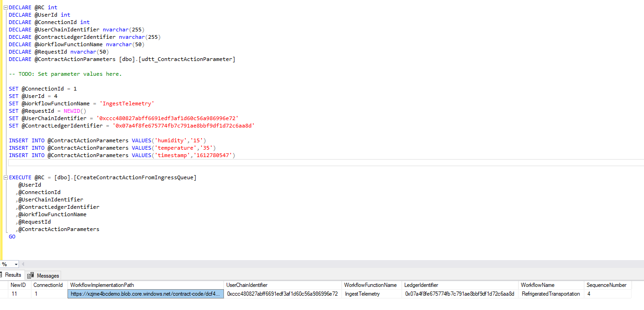Click the UserChainIdentifier result cell value
The width and height of the screenshot is (644, 310).
coord(282,293)
